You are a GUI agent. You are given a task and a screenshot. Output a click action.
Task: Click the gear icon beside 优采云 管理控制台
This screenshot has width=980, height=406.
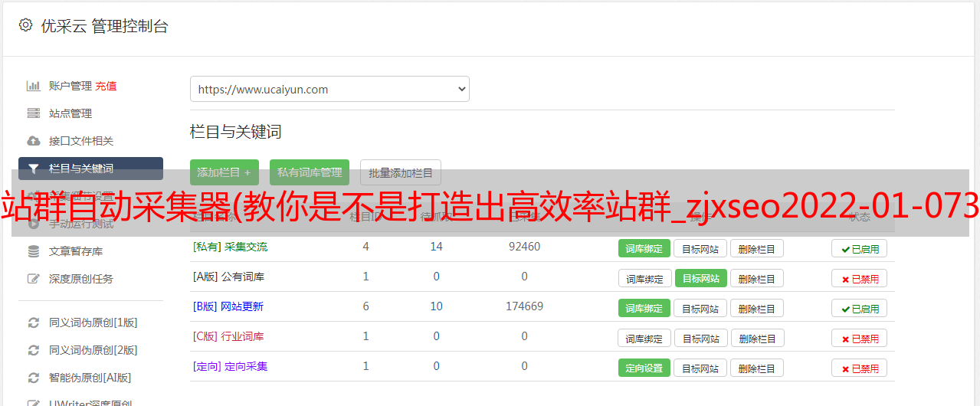[25, 25]
